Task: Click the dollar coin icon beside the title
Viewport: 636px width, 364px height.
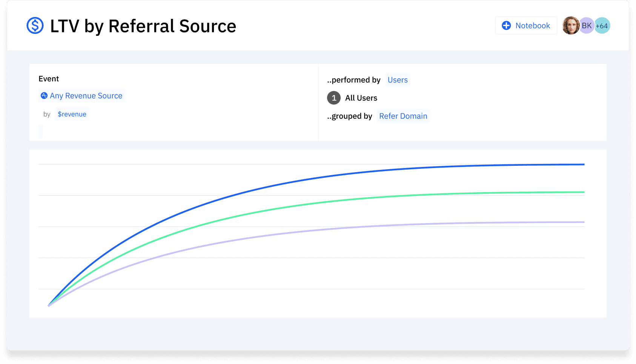Action: pyautogui.click(x=35, y=26)
